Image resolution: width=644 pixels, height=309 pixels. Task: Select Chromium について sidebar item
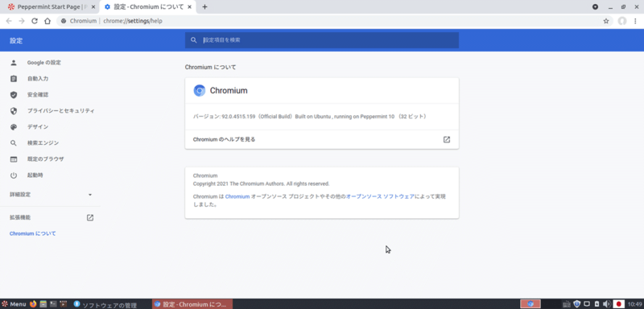pos(33,233)
